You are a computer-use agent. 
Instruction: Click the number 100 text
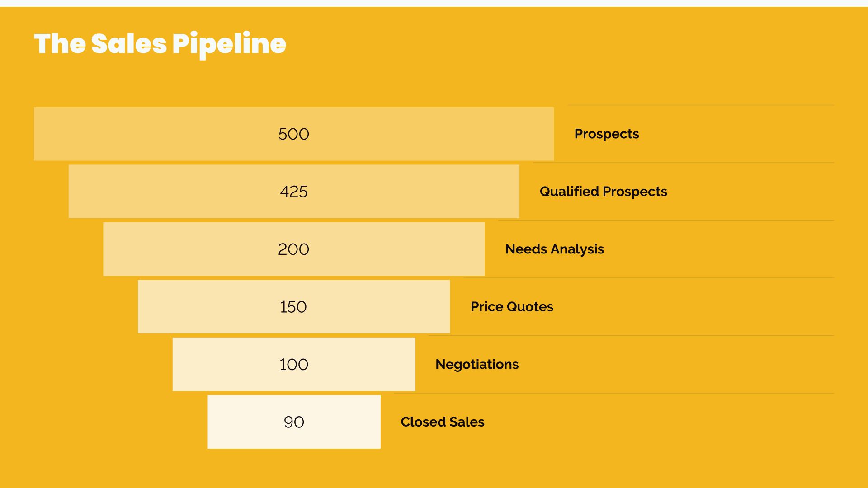pyautogui.click(x=294, y=365)
